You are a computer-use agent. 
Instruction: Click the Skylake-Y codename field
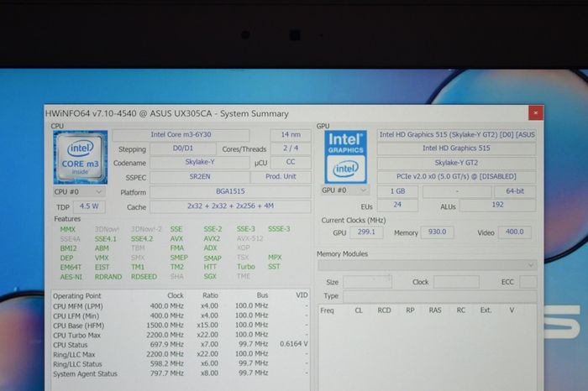[200, 162]
